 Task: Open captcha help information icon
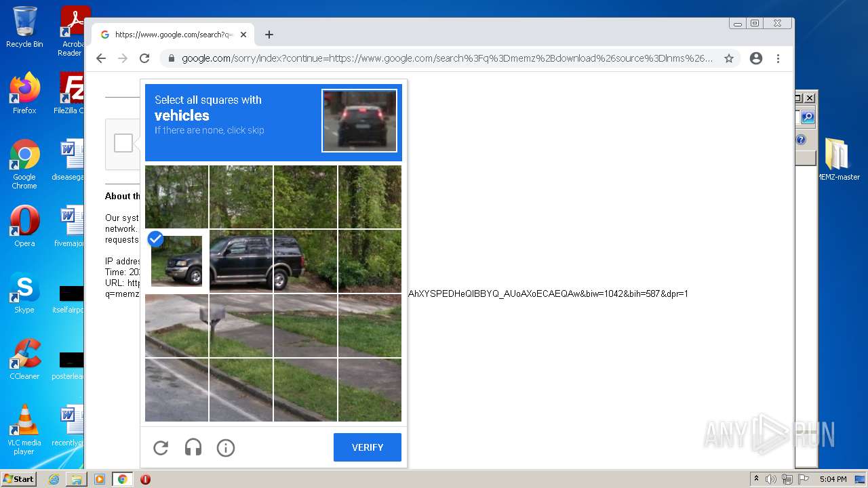click(x=226, y=447)
